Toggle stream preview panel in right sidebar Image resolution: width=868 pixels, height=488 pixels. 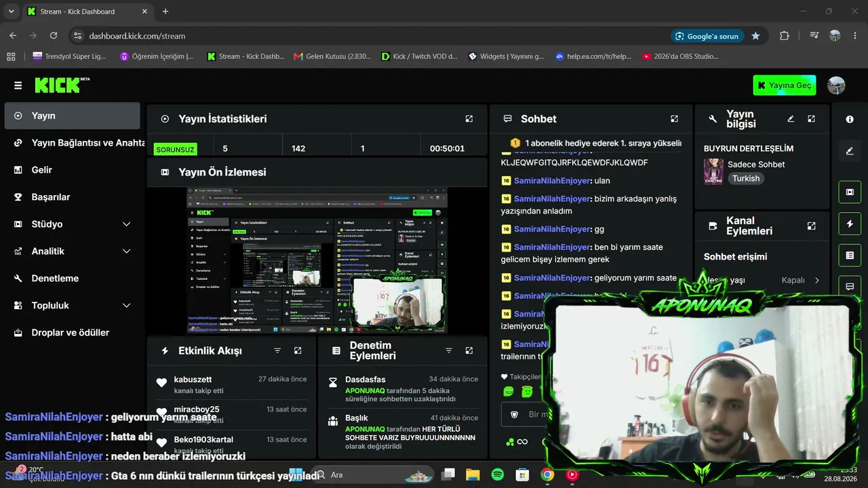(x=850, y=192)
